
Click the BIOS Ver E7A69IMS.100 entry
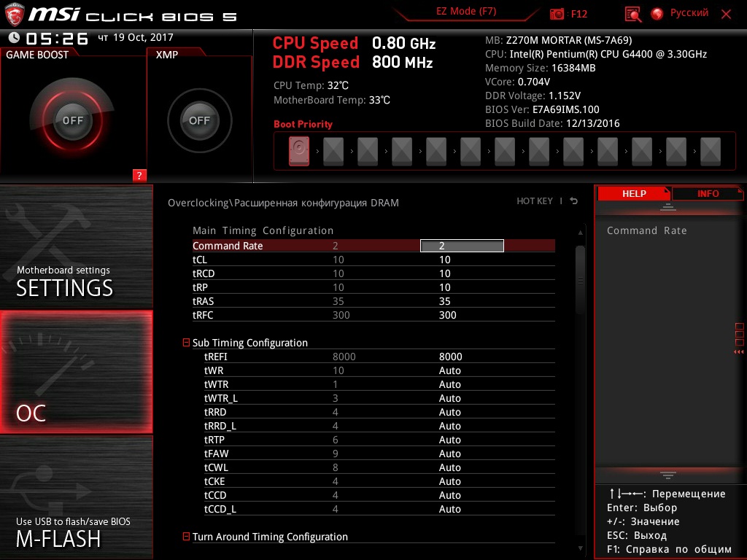pos(542,109)
